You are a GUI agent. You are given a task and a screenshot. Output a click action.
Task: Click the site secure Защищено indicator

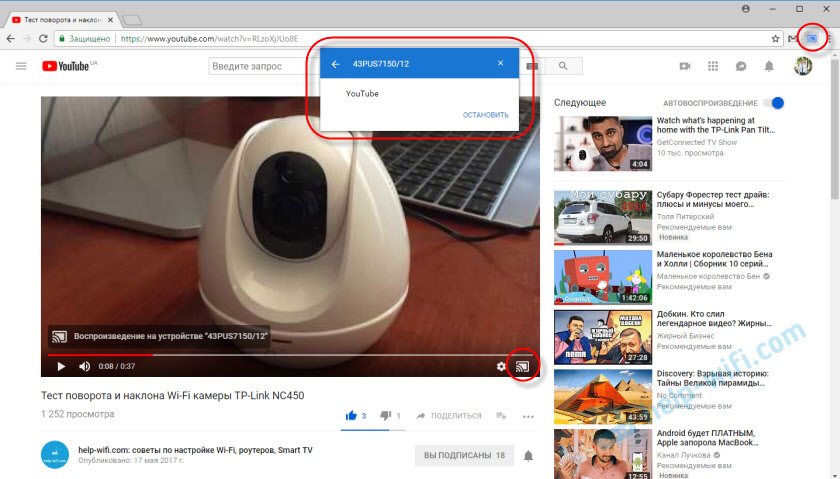(85, 39)
